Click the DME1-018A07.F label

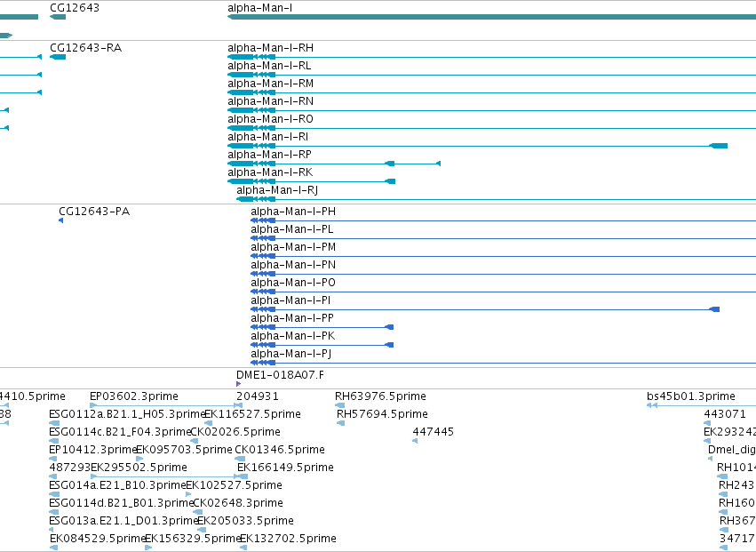click(x=280, y=375)
